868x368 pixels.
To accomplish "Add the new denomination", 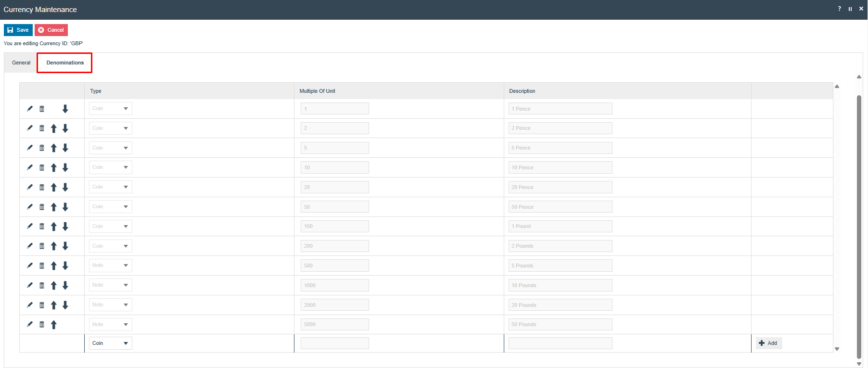I will [768, 343].
